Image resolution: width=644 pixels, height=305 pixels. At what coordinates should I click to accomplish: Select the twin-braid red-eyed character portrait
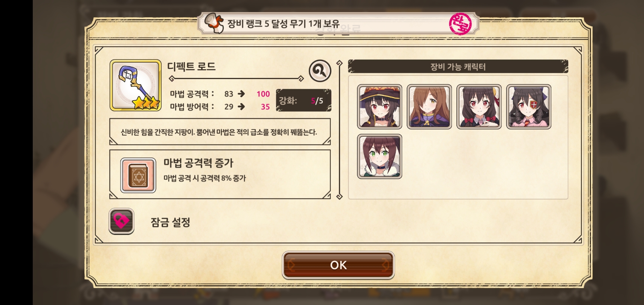(x=479, y=107)
